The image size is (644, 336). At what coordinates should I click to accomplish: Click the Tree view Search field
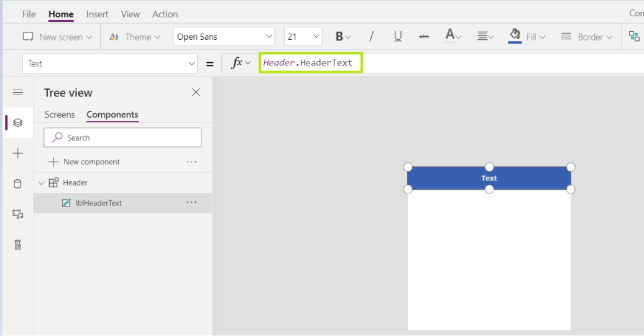[x=122, y=138]
